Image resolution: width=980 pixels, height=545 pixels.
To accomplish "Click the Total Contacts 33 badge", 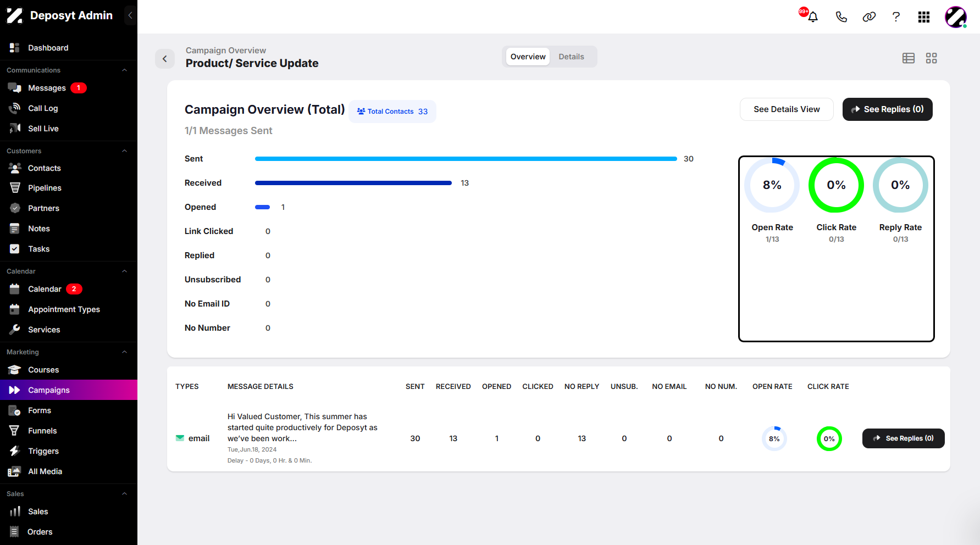I will point(392,112).
